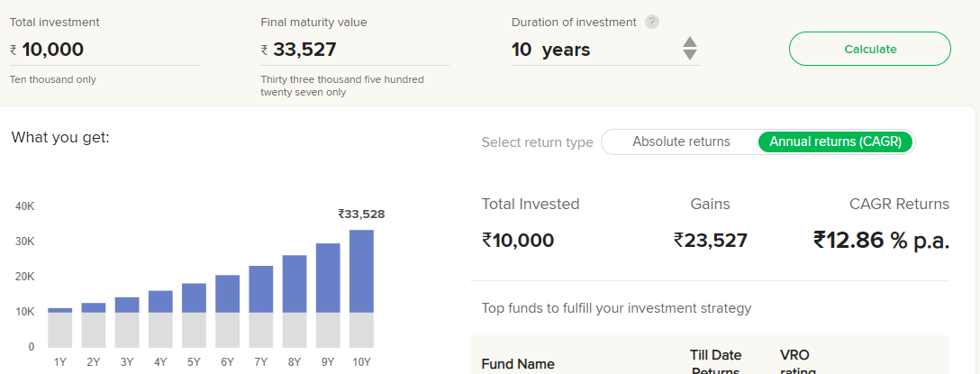Click the ₹33,528 label above chart
Viewport: 980px width, 374px height.
361,214
